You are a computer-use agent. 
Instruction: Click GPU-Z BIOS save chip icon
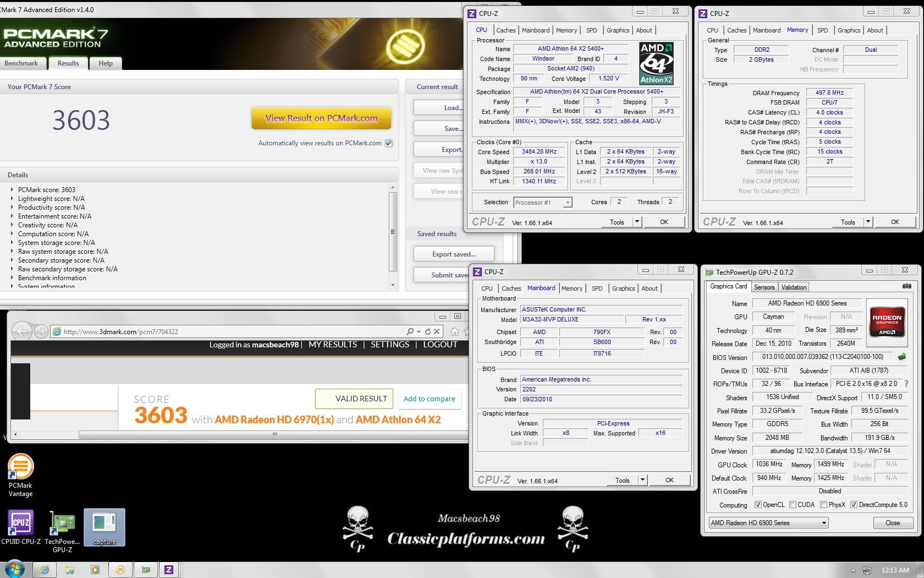click(902, 357)
